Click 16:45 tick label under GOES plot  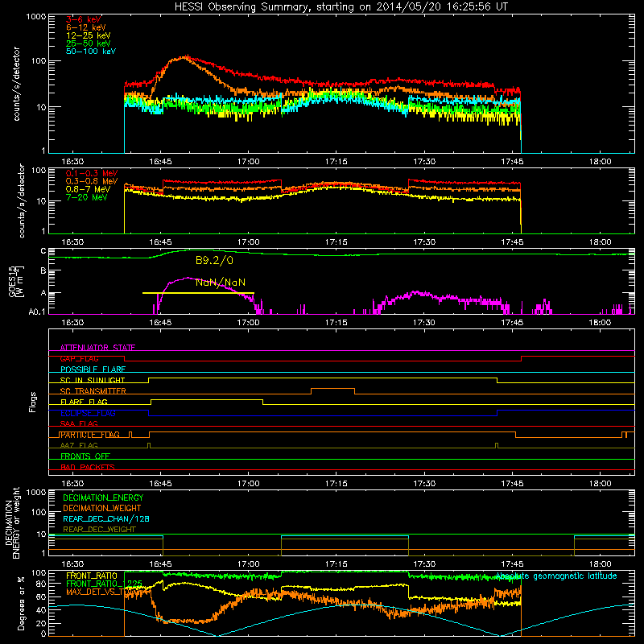pyautogui.click(x=160, y=323)
